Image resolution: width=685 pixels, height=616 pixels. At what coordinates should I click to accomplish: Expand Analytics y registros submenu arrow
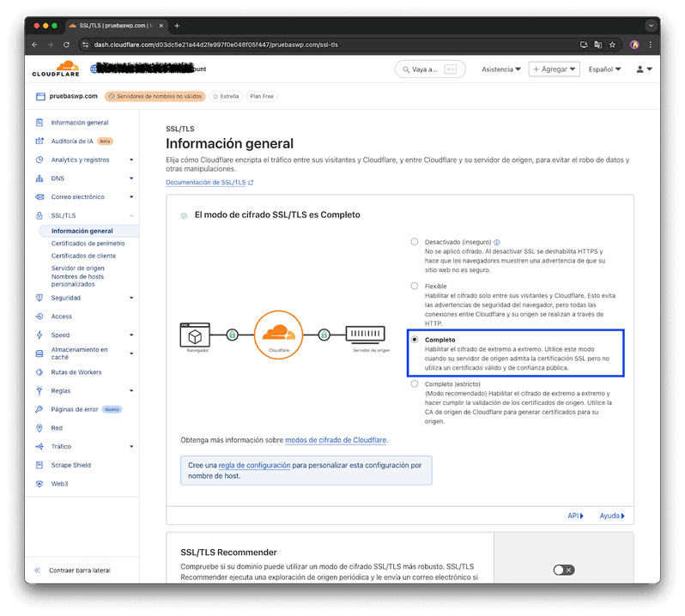point(131,160)
